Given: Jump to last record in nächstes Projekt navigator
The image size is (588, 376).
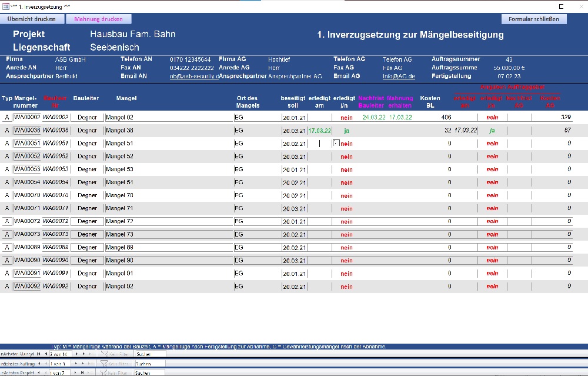Looking at the screenshot, I should [x=82, y=373].
